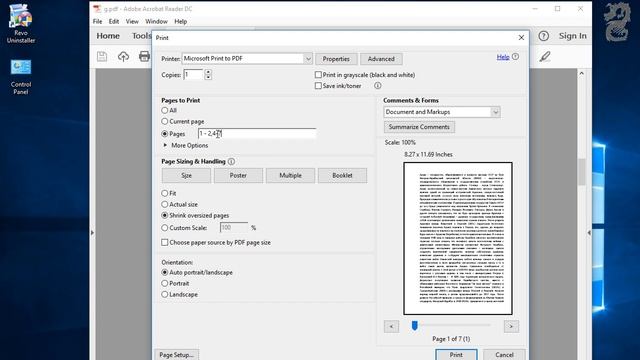Open the File menu
Image resolution: width=640 pixels, height=360 pixels.
click(x=98, y=21)
